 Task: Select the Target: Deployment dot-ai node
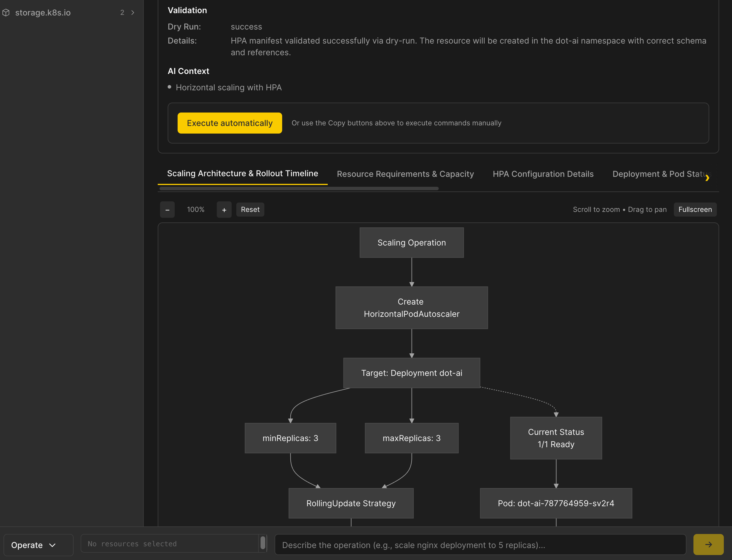412,373
